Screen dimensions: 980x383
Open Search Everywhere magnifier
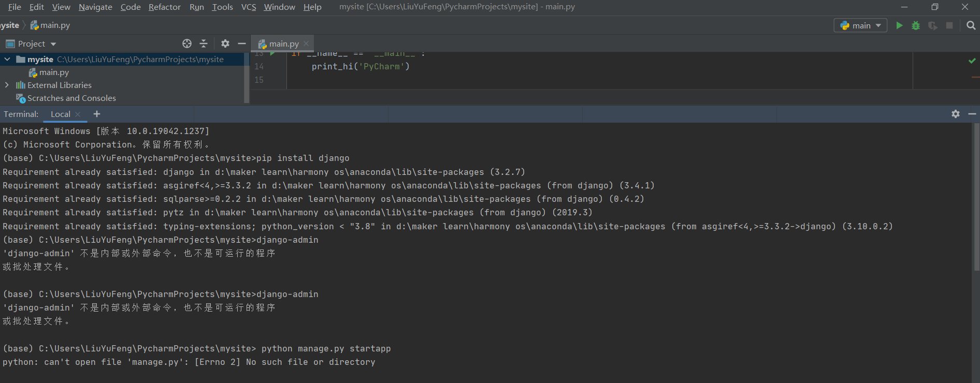coord(971,25)
